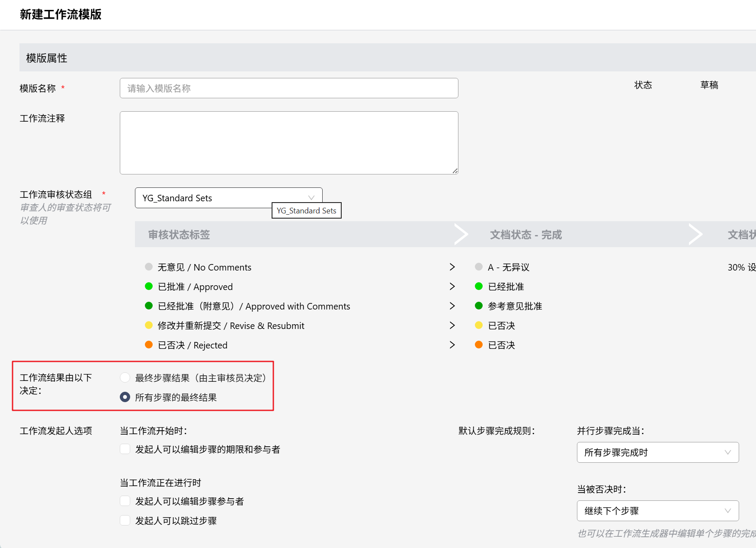Click the 文档状态 - 完成 column header

(525, 235)
